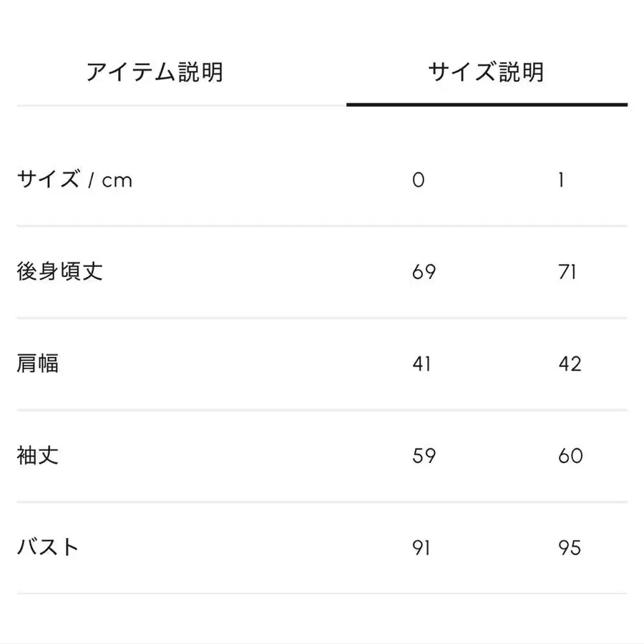The width and height of the screenshot is (644, 644).
Task: Click the 後身頃丈 row label
Action: coord(60,272)
